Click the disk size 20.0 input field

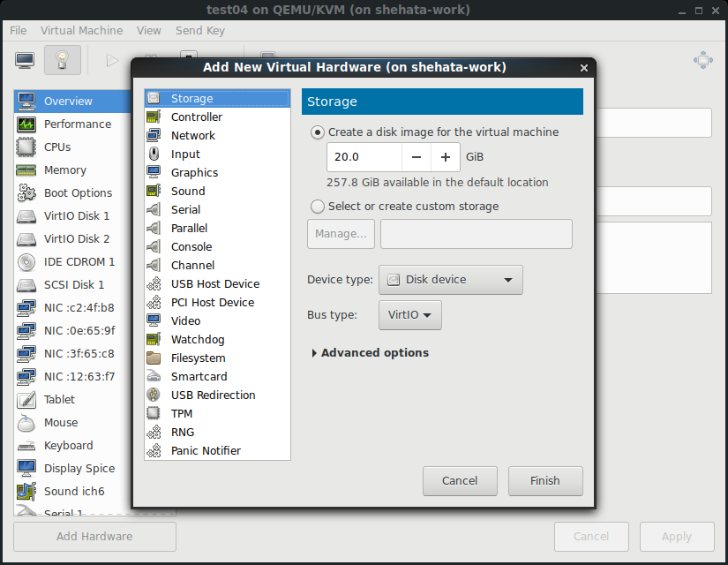pyautogui.click(x=364, y=157)
